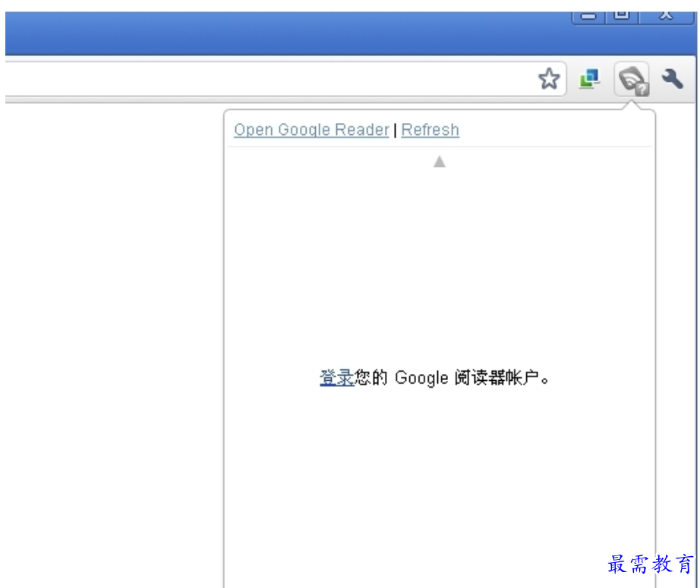Viewport: 700px width, 588px height.
Task: Maximize the browser window
Action: click(622, 17)
